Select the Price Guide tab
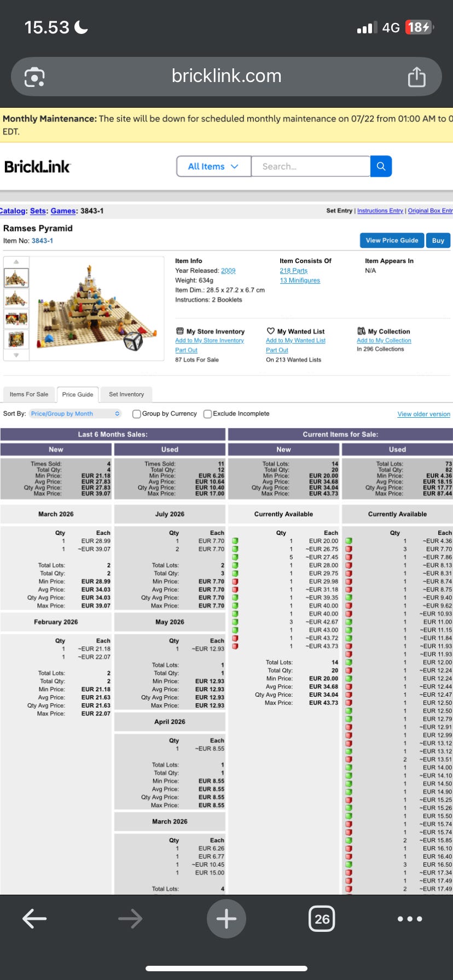The height and width of the screenshot is (980, 453). point(78,394)
